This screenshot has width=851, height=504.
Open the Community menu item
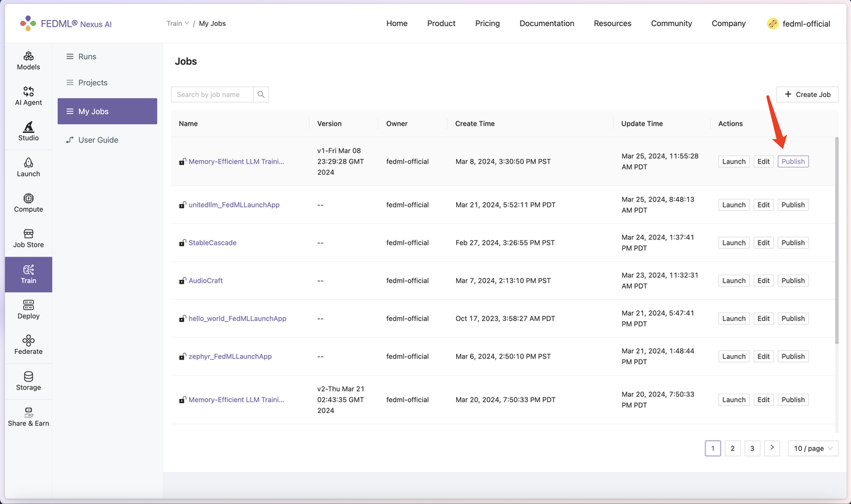[671, 23]
